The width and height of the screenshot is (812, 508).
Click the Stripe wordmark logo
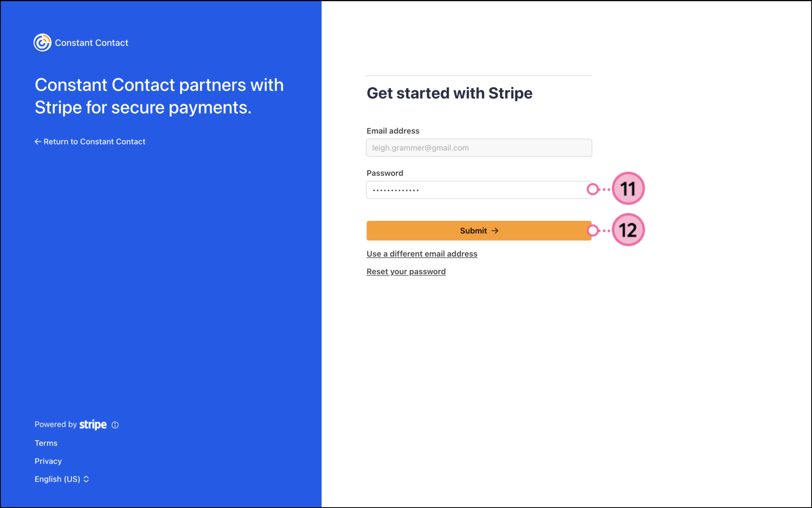[x=93, y=425]
